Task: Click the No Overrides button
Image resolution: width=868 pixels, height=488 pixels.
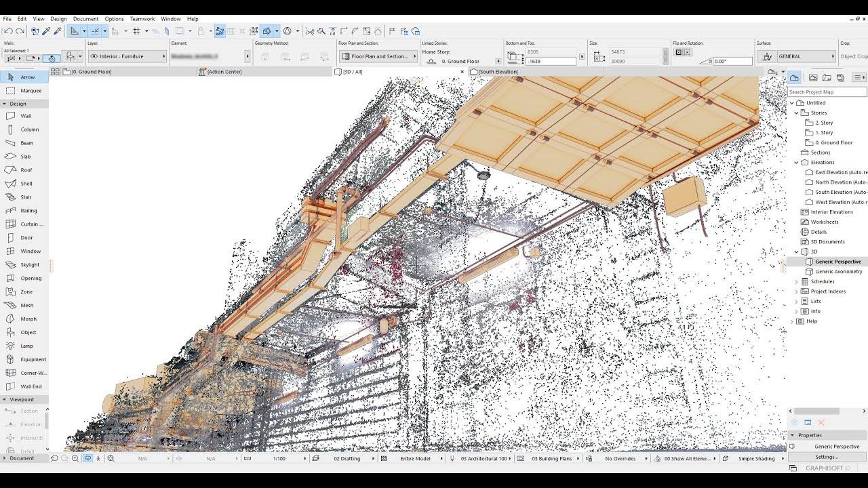Action: tap(619, 459)
